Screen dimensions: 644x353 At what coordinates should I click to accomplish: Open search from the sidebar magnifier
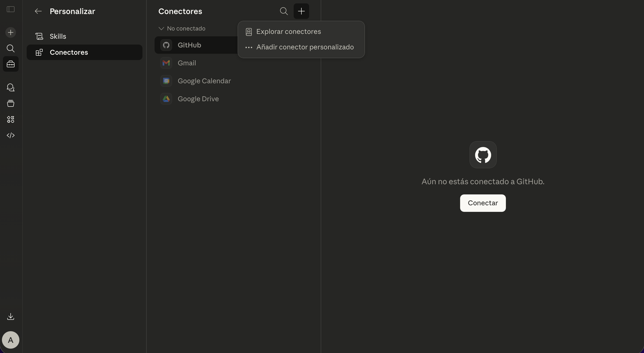click(10, 48)
